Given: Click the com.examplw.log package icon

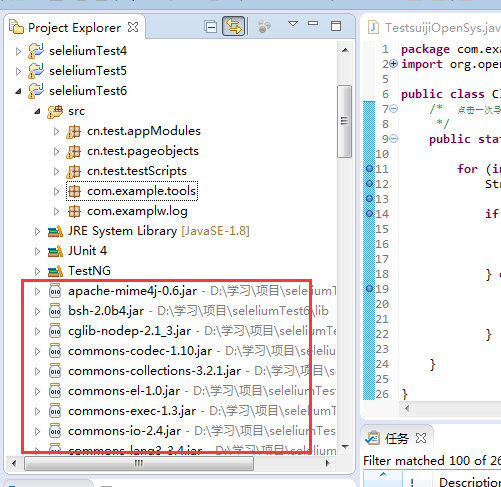Looking at the screenshot, I should point(74,211).
